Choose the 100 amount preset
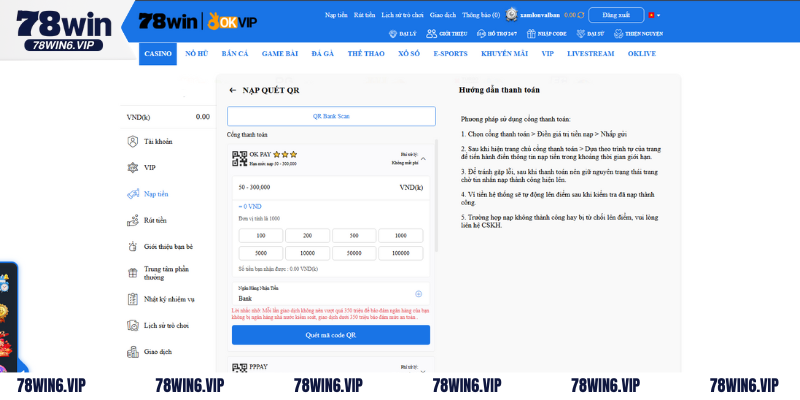Image resolution: width=800 pixels, height=400 pixels. coord(261,236)
